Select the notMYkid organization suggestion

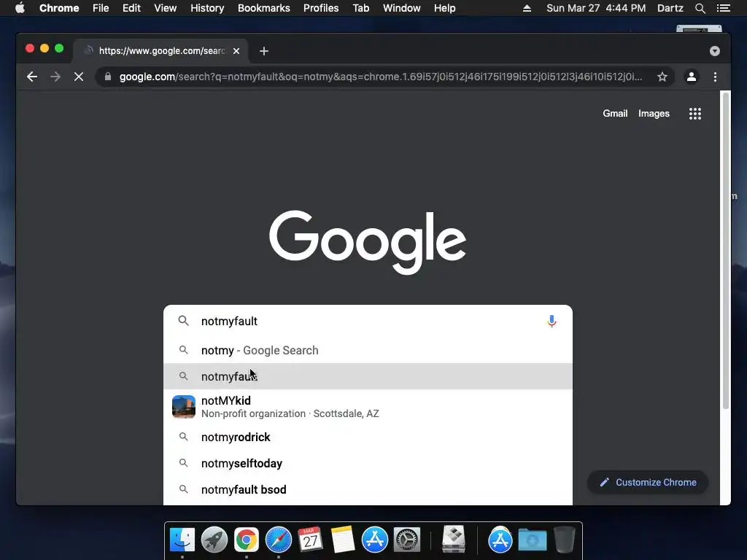368,407
